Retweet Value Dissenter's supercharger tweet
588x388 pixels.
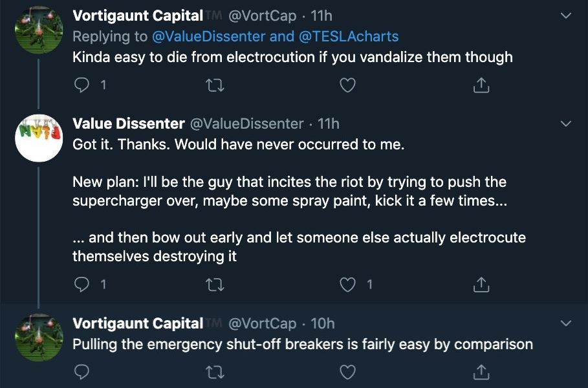point(215,285)
